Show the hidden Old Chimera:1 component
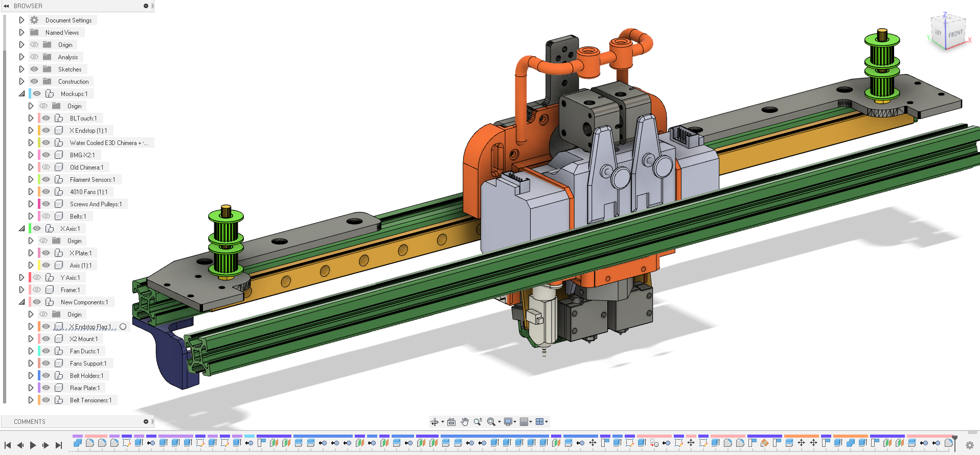Image resolution: width=980 pixels, height=455 pixels. [x=46, y=167]
